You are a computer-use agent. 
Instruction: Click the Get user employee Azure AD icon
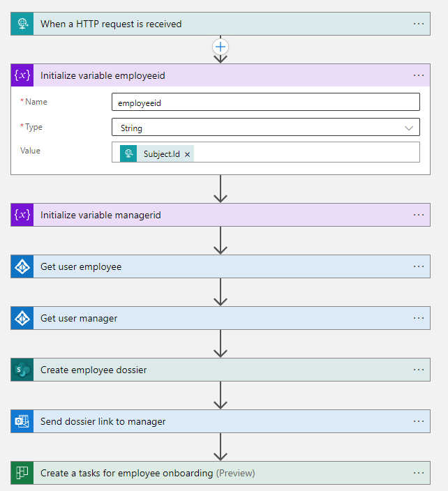tap(22, 266)
